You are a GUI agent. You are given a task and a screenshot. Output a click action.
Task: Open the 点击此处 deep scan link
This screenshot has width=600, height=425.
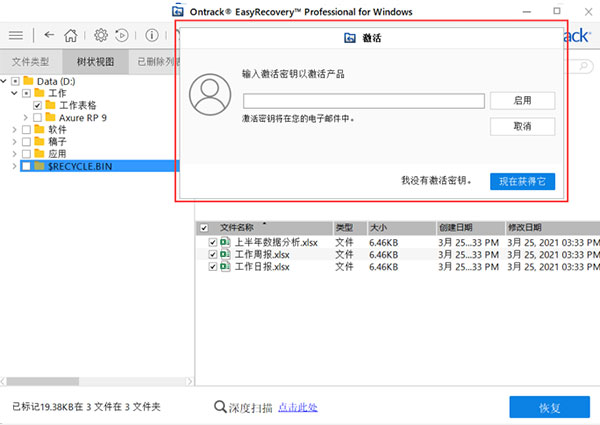pos(298,407)
